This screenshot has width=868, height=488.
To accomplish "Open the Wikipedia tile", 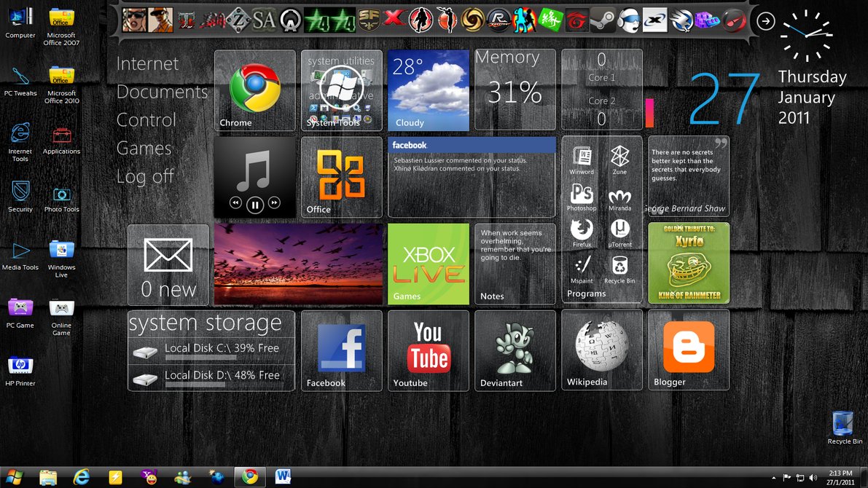I will pyautogui.click(x=601, y=350).
